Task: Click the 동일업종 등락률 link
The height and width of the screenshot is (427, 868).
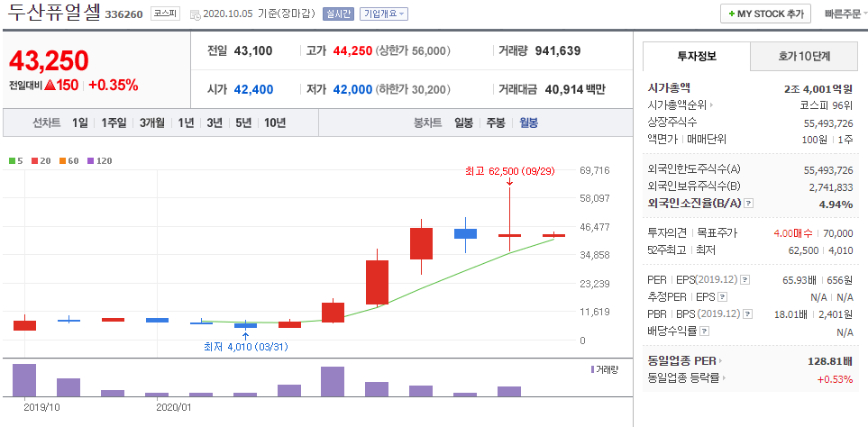Action: click(683, 378)
